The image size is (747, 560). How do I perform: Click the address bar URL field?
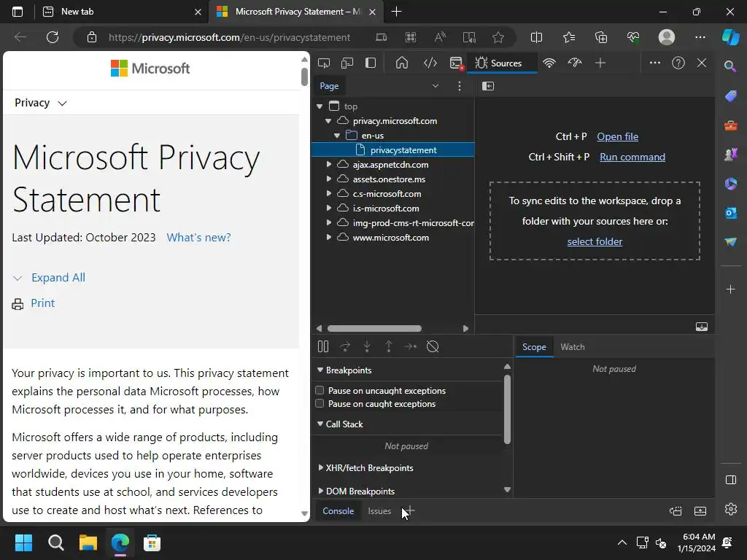[x=229, y=37]
